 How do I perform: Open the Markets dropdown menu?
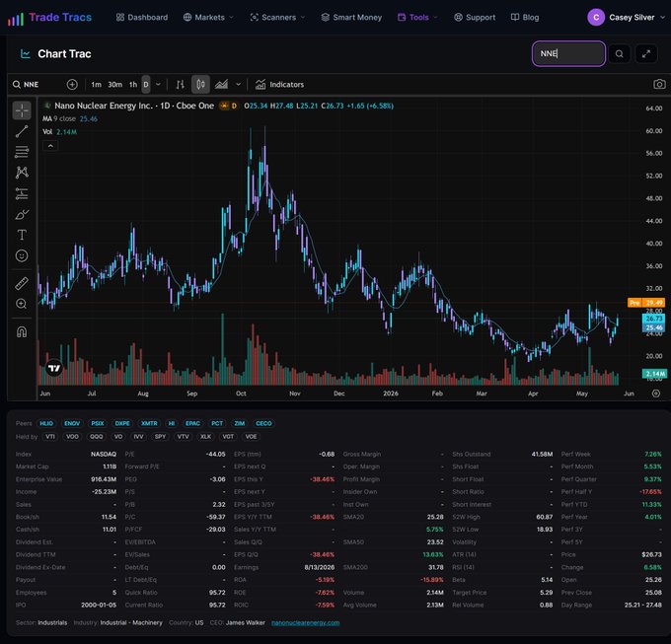208,18
